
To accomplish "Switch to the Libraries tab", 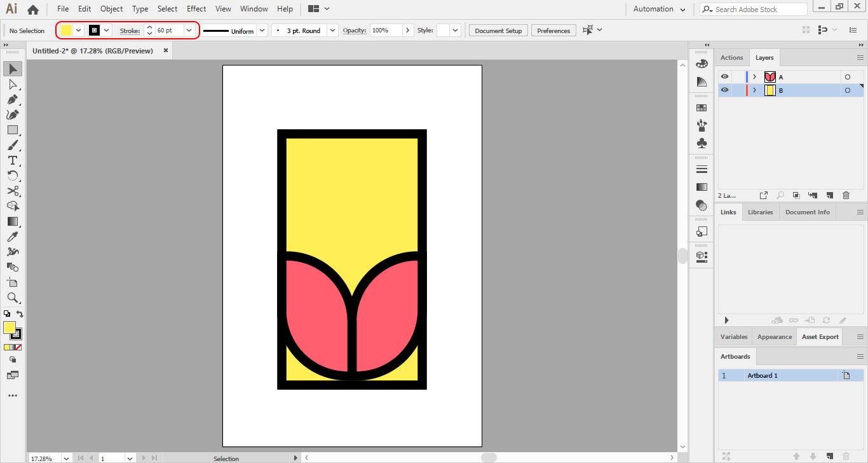I will coord(760,212).
